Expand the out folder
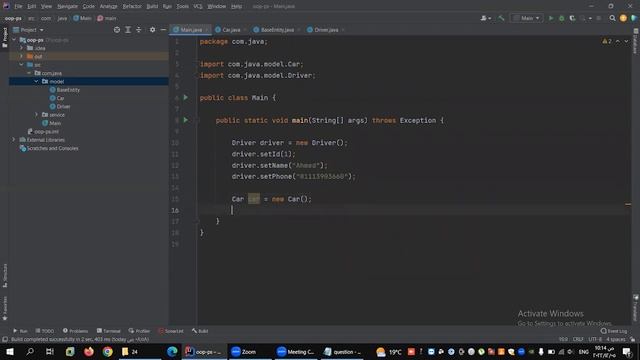This screenshot has width=640, height=360. pos(22,56)
